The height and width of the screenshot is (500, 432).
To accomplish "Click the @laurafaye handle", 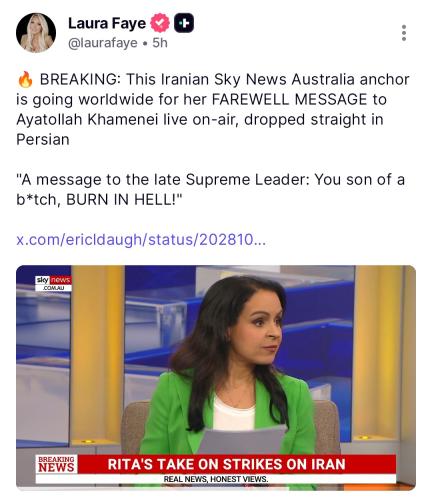I will (x=103, y=43).
